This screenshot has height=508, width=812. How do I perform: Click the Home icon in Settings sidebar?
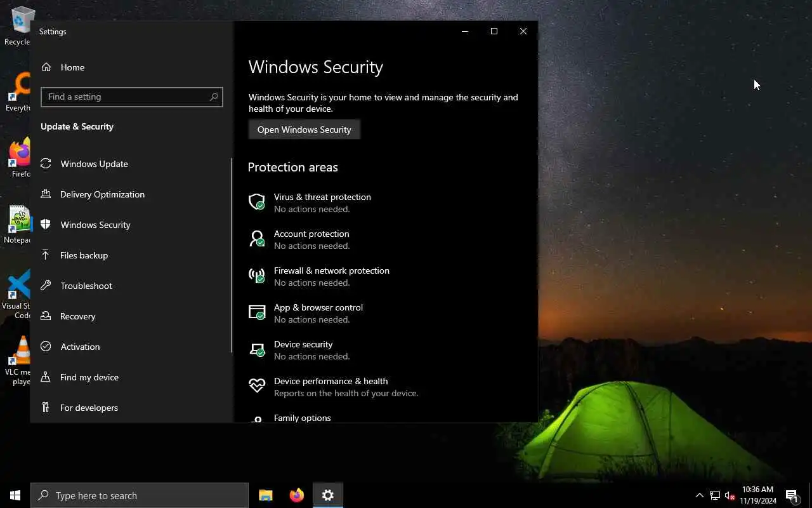(46, 67)
